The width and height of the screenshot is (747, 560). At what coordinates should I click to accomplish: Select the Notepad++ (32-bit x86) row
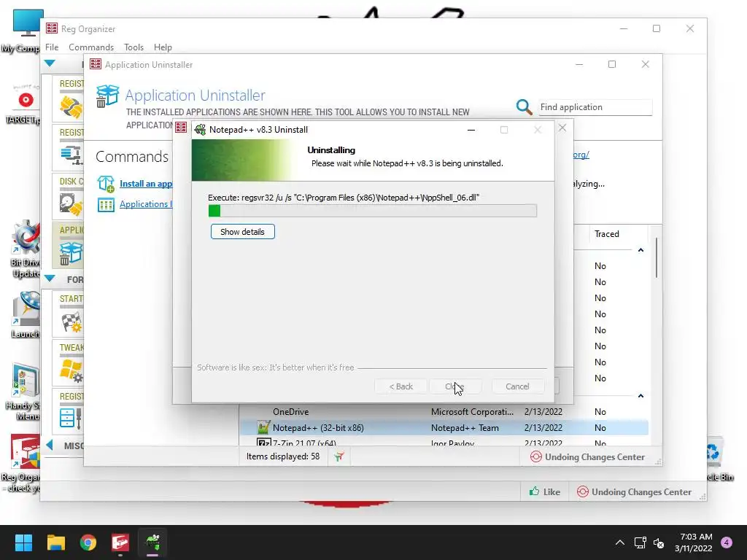coord(444,427)
